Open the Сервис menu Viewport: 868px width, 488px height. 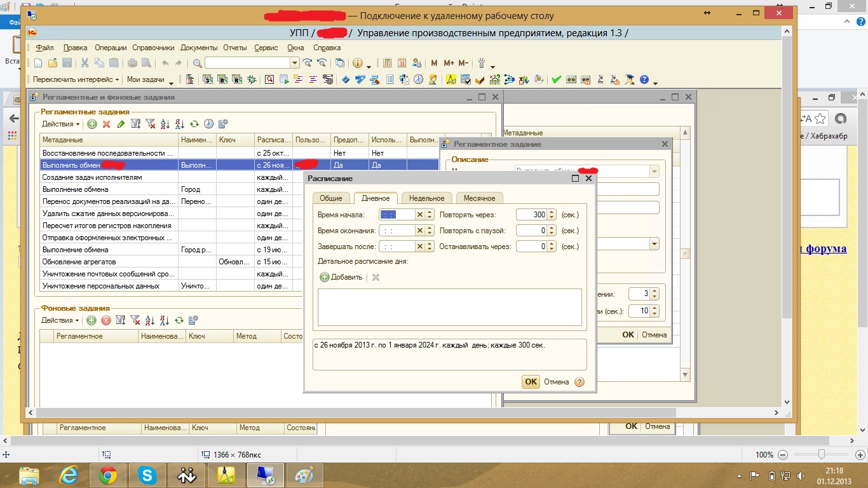(266, 48)
